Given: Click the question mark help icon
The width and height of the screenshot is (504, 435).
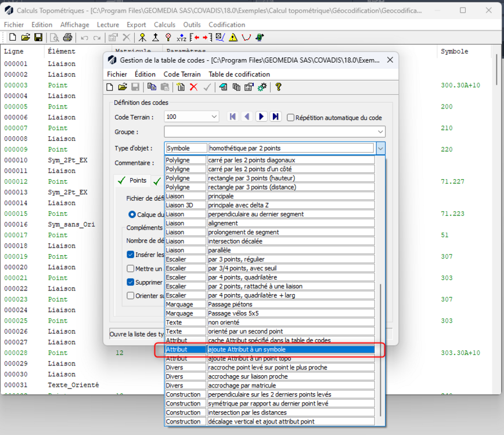Looking at the screenshot, I should coord(278,87).
